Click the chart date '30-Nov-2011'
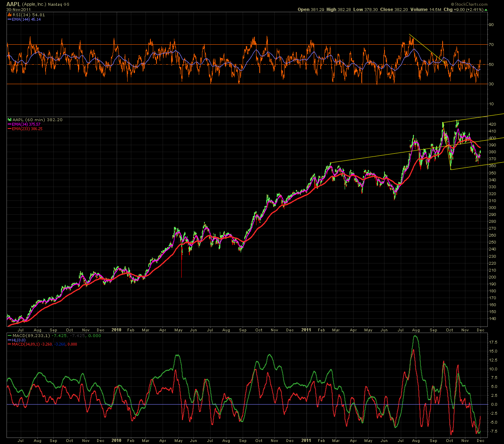 [19, 9]
